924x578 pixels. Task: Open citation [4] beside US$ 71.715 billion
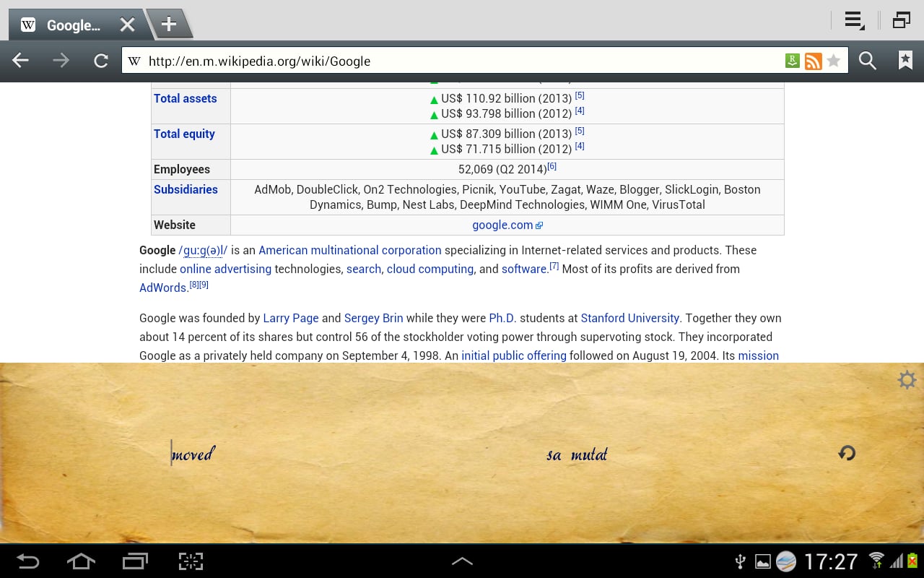pos(580,146)
